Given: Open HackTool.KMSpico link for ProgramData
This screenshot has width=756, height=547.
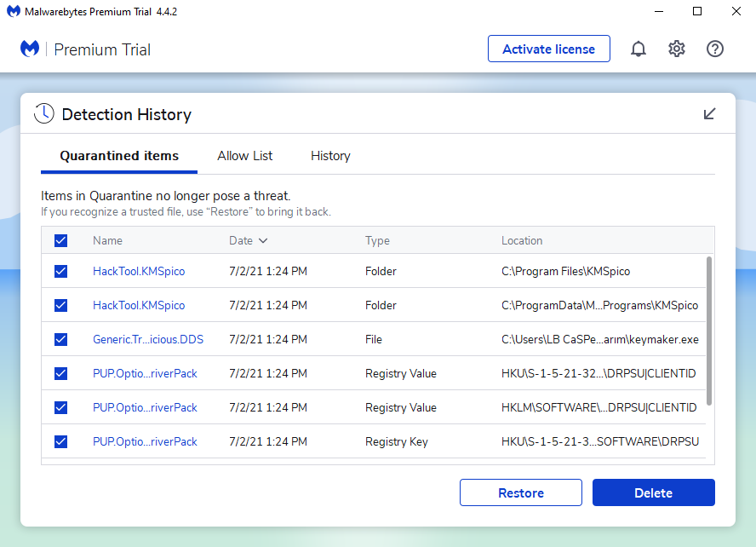Looking at the screenshot, I should point(139,305).
